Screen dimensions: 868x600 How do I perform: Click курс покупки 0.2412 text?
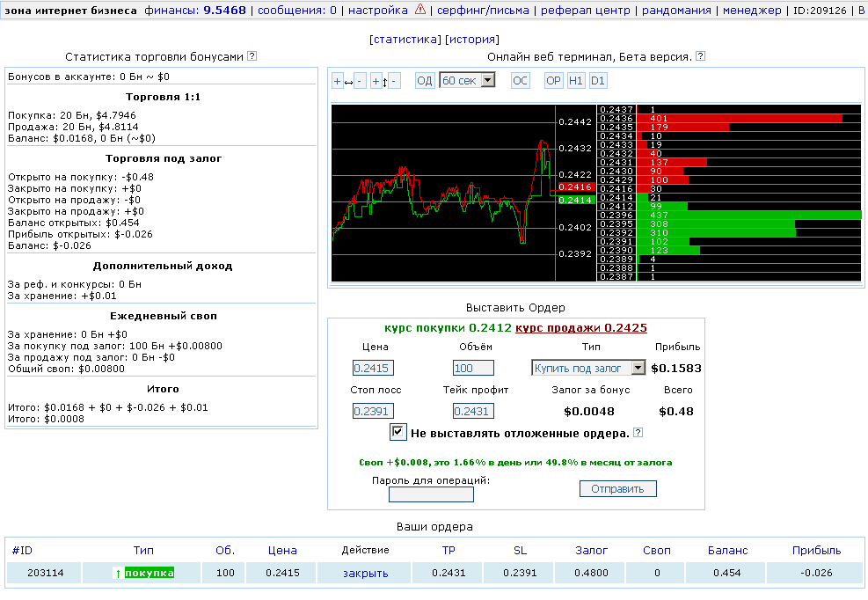pos(448,328)
